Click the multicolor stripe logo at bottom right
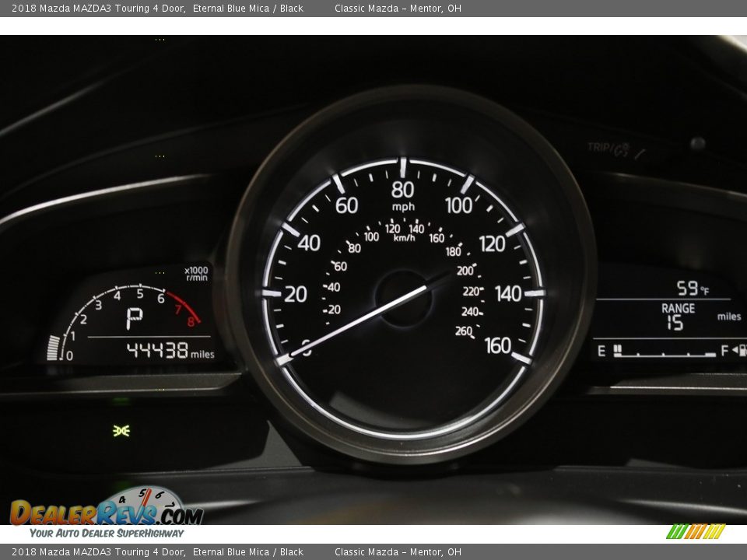 pyautogui.click(x=695, y=531)
